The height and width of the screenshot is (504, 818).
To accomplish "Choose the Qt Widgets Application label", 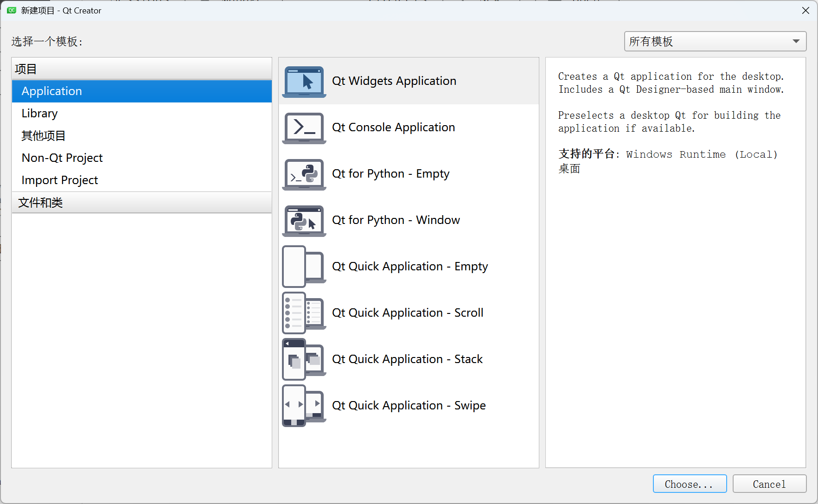I will pos(394,81).
